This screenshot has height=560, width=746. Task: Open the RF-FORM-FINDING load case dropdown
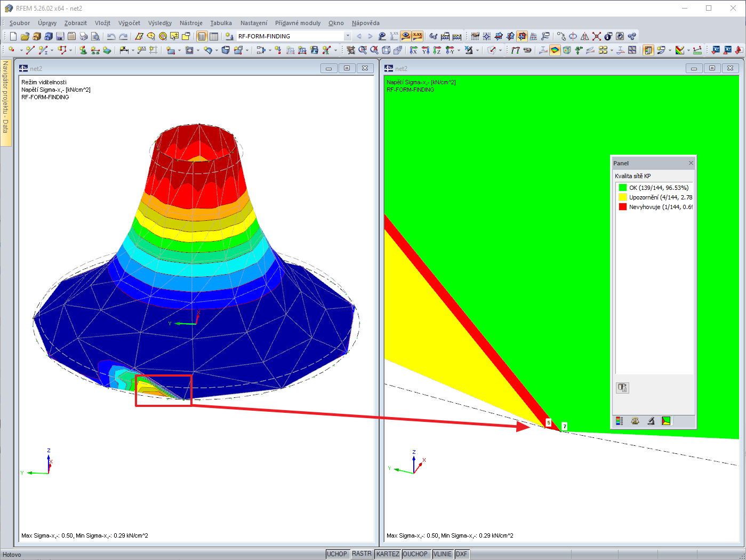coord(348,36)
